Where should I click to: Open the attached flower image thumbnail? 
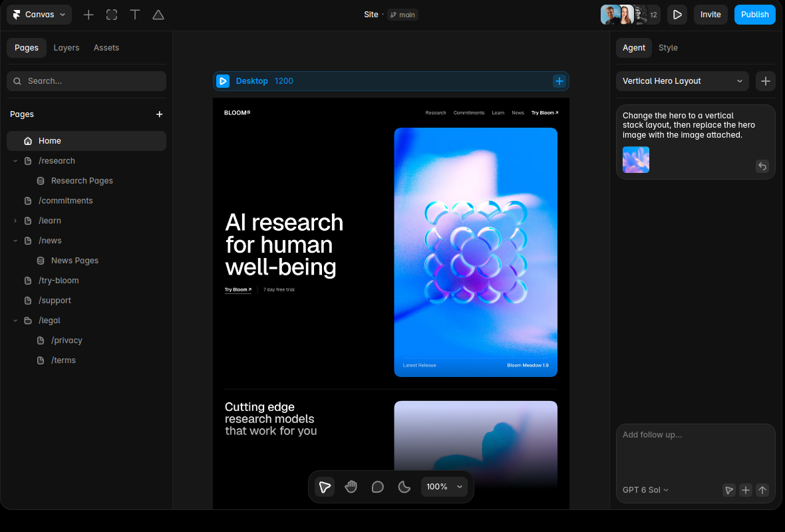(x=636, y=160)
